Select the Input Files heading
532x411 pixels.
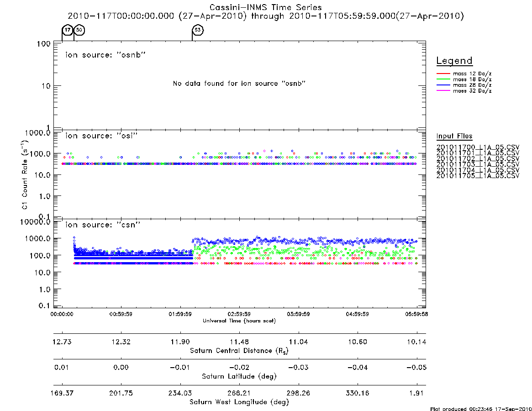(x=454, y=136)
